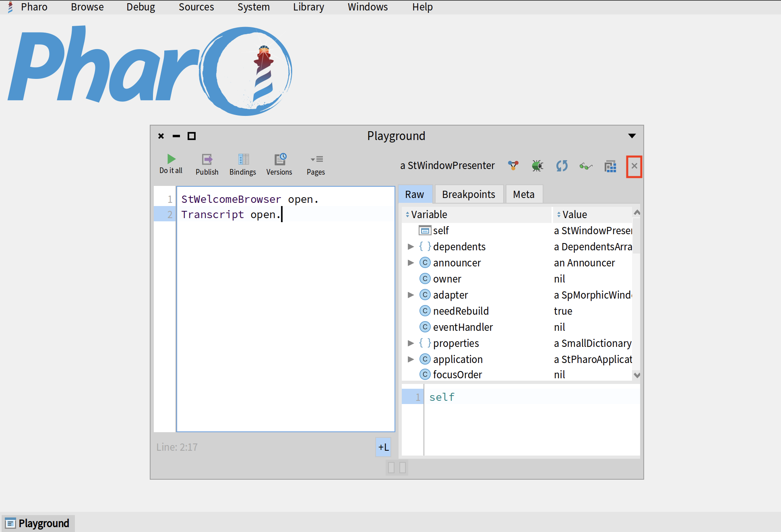Close the inspector pane with the X button

point(634,166)
